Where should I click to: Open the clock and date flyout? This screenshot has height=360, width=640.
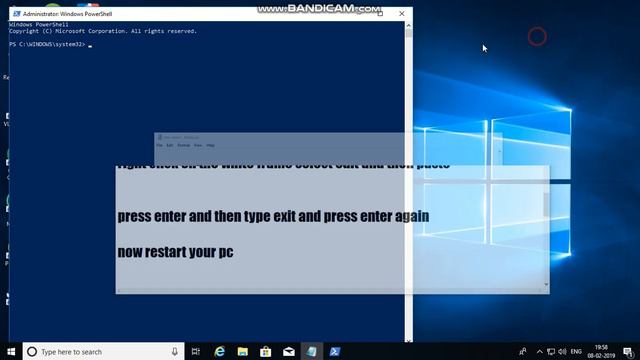[601, 351]
